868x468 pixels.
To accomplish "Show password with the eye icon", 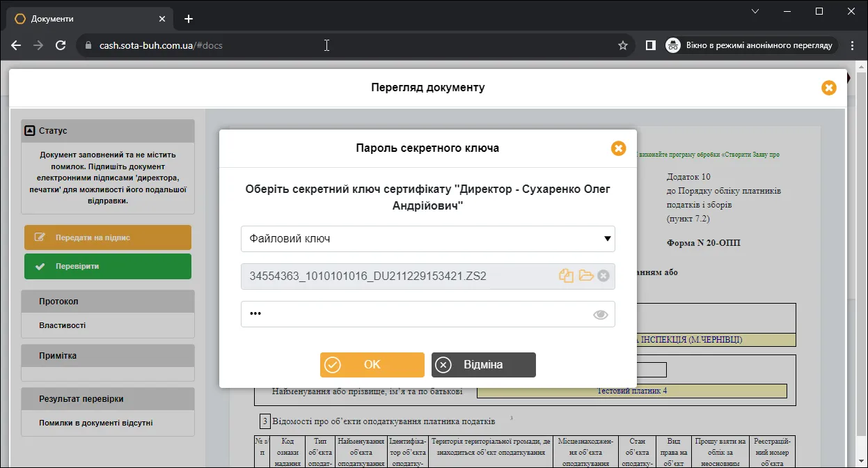I will point(600,315).
